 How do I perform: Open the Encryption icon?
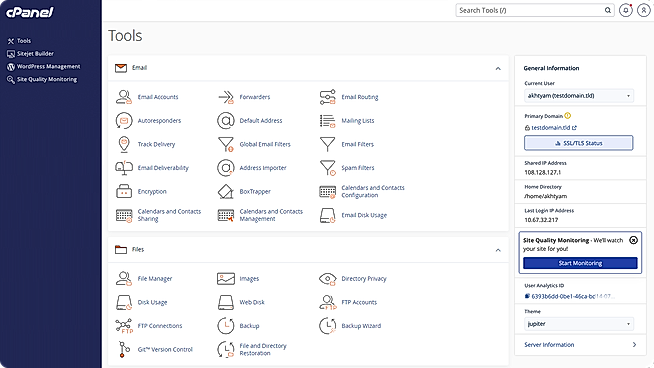(x=124, y=192)
